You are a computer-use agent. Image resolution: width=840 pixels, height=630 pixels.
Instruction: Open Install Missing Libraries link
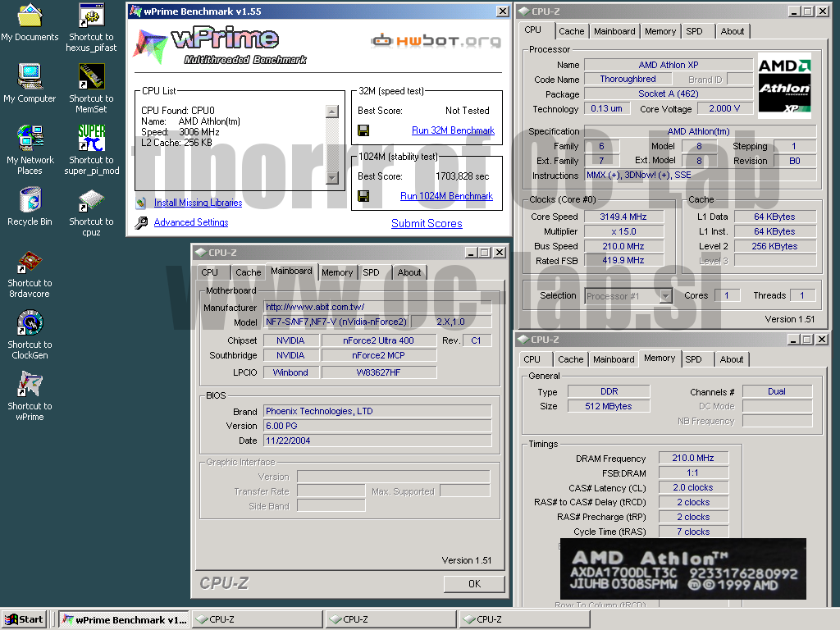click(x=198, y=203)
